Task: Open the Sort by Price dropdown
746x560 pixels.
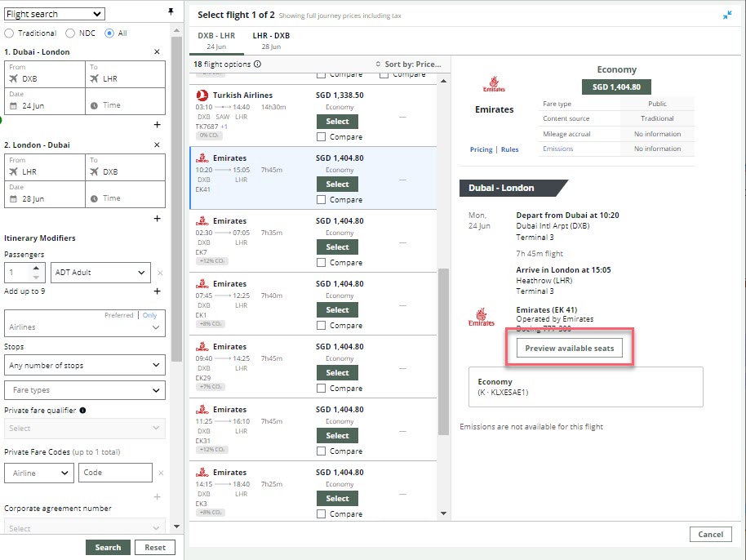Action: tap(409, 64)
